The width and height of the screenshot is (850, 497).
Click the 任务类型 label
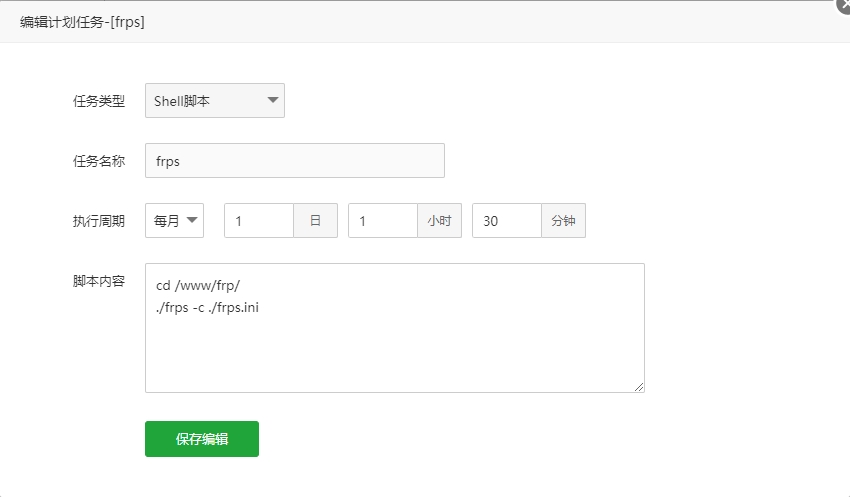[x=99, y=101]
